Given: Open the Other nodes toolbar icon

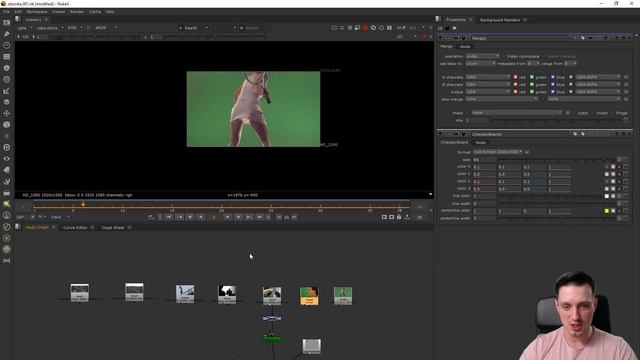Looking at the screenshot, I should click(7, 193).
